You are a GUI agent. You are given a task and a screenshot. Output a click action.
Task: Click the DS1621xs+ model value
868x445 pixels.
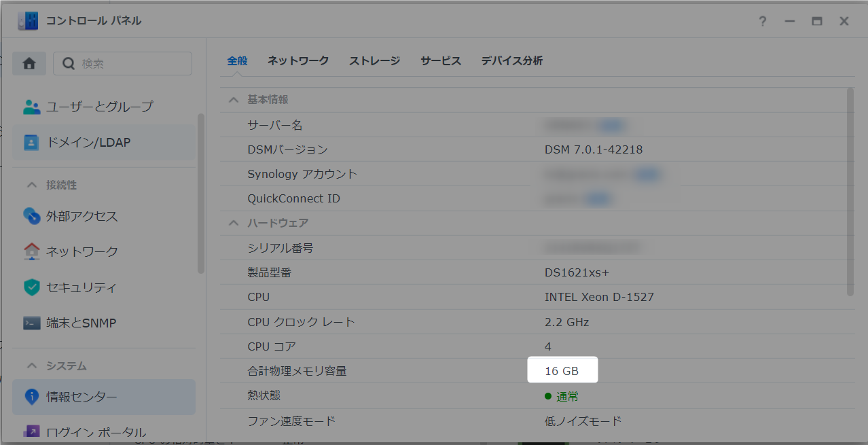tap(577, 272)
